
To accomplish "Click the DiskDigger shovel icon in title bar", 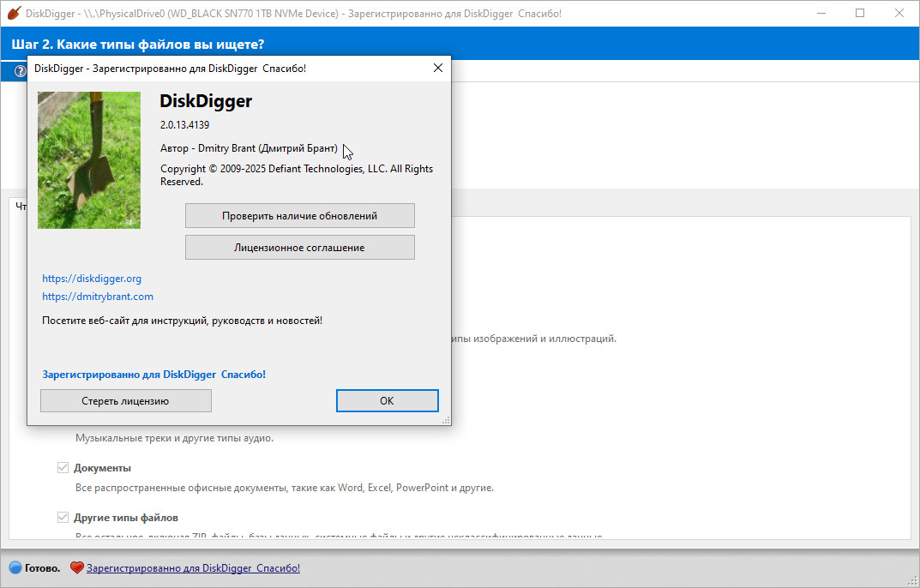I will pyautogui.click(x=13, y=14).
